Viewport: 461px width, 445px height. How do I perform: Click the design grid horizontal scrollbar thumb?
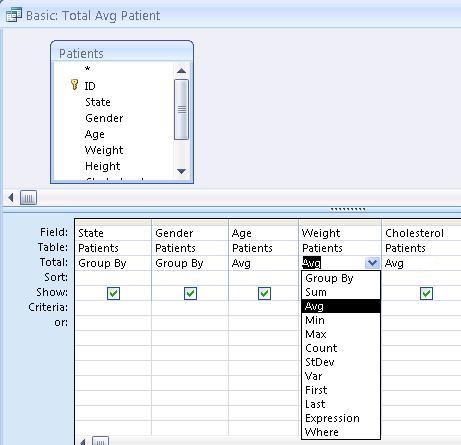[100, 441]
